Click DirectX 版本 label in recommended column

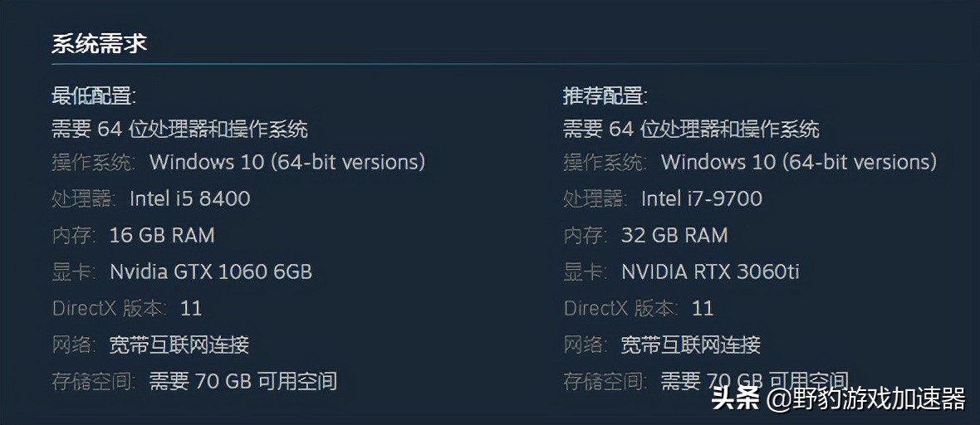tap(621, 308)
